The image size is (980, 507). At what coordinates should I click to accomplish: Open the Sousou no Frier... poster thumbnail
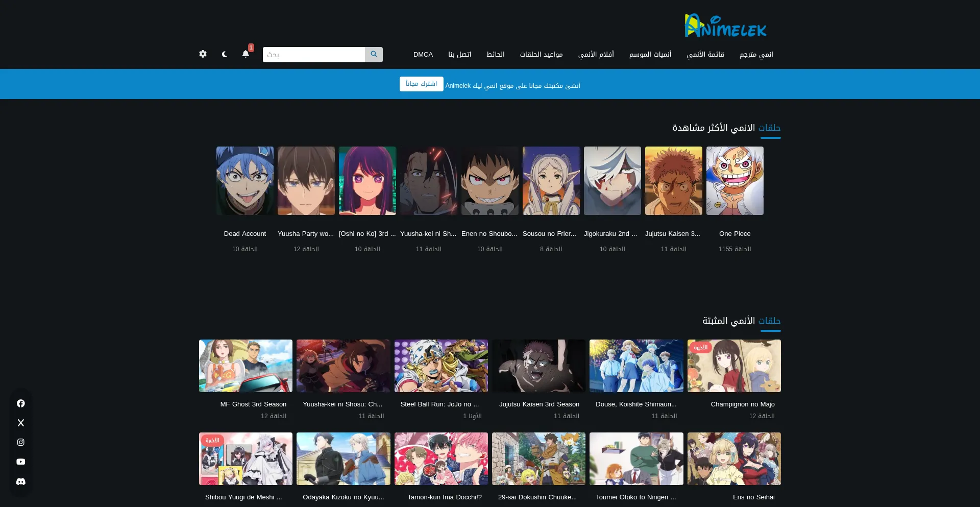point(551,181)
